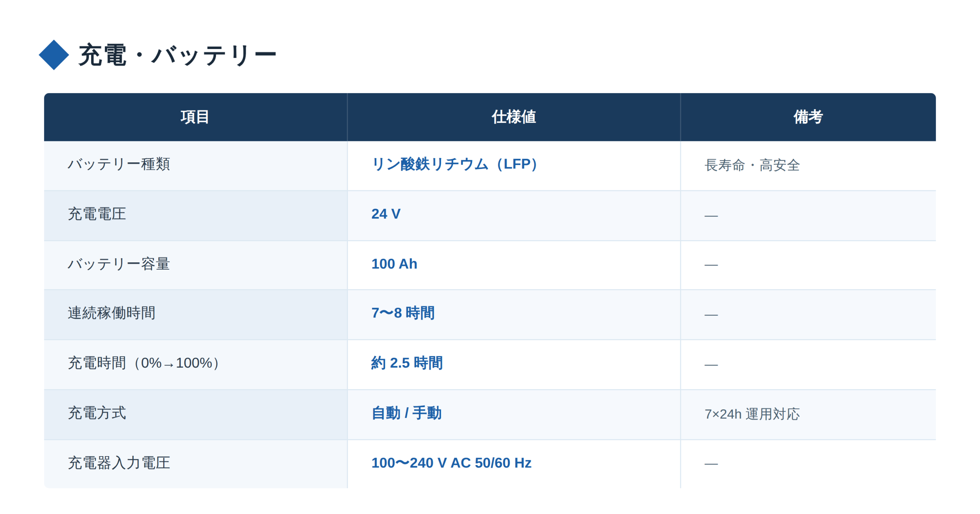Image resolution: width=980 pixels, height=514 pixels.
Task: Click the blue diamond icon beside the heading
Action: tap(54, 55)
